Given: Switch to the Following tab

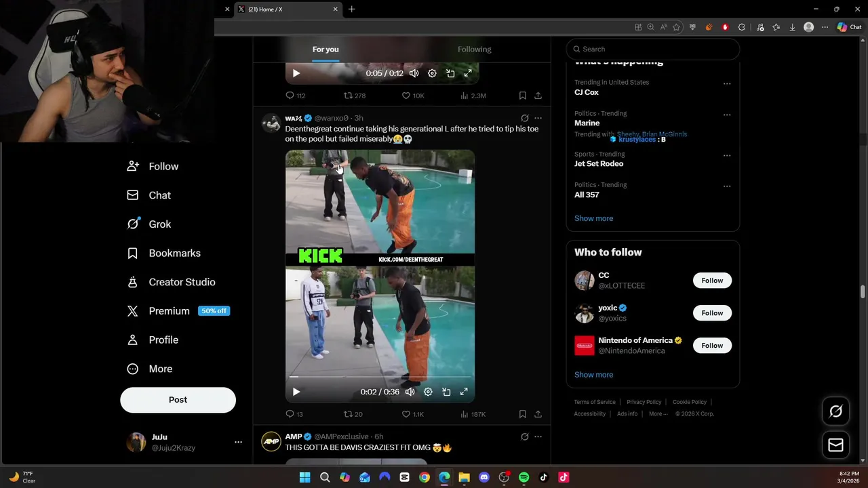Looking at the screenshot, I should click(x=474, y=49).
